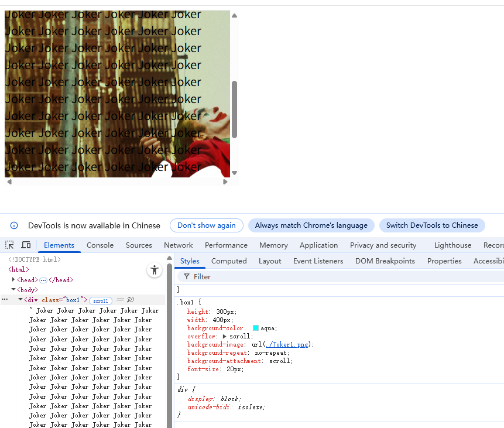Open the Layout sidebar tab
Screen dimensions: 504x428
(270, 261)
